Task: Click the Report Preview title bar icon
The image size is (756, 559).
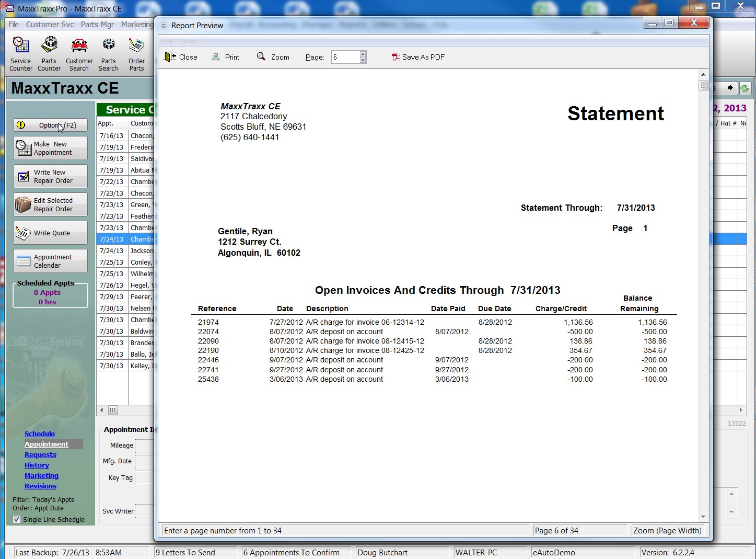Action: [164, 25]
